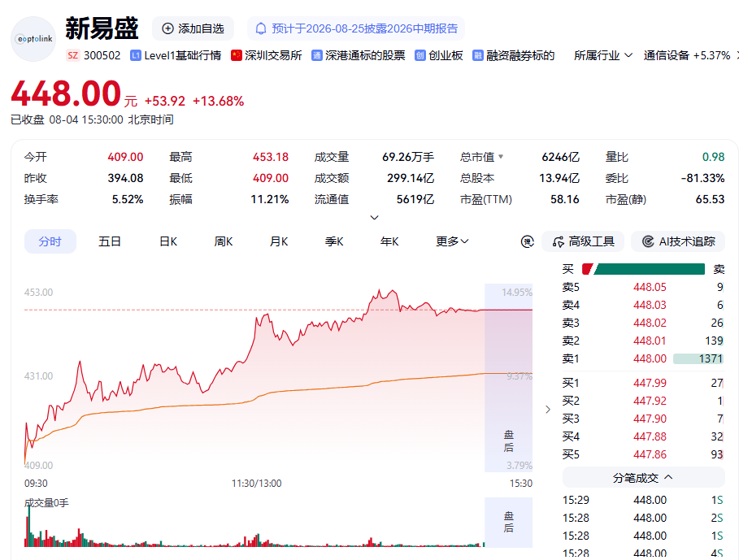The image size is (739, 560).
Task: Open the 更多 chart period dropdown
Action: 452,241
